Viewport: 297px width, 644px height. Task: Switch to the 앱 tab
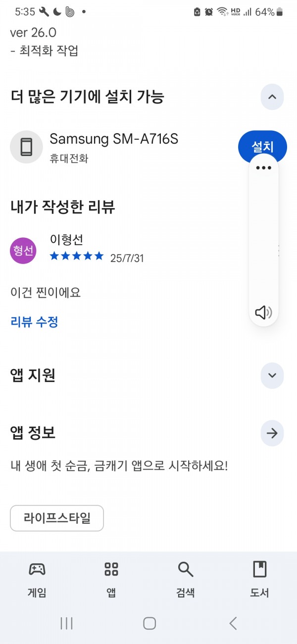point(111,579)
